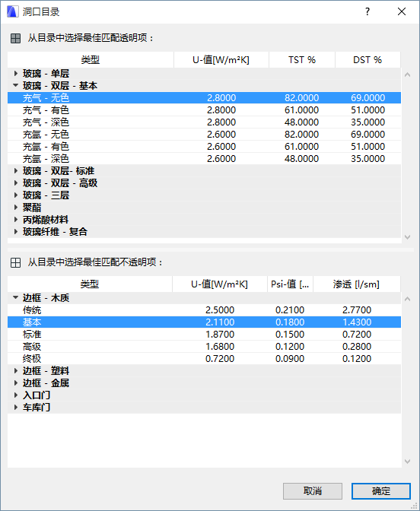Select the 充气 - 有色 row
This screenshot has width=420, height=511.
(204, 110)
